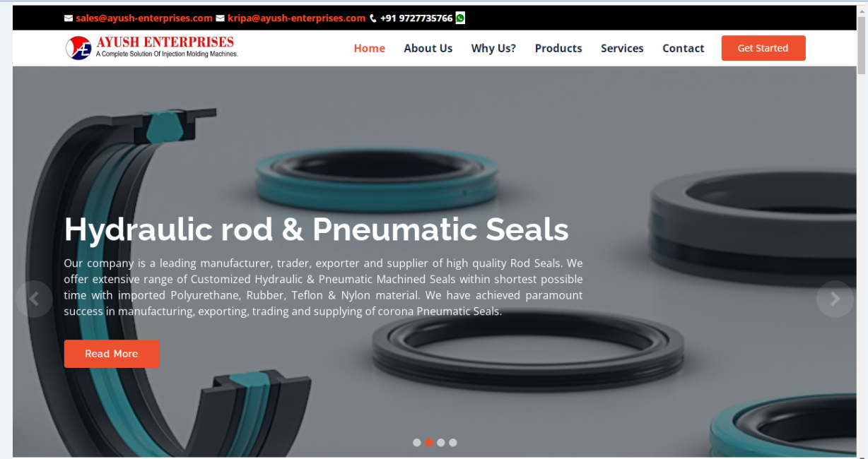This screenshot has height=459, width=868.
Task: Advance to next slide with right arrow
Action: 835,299
